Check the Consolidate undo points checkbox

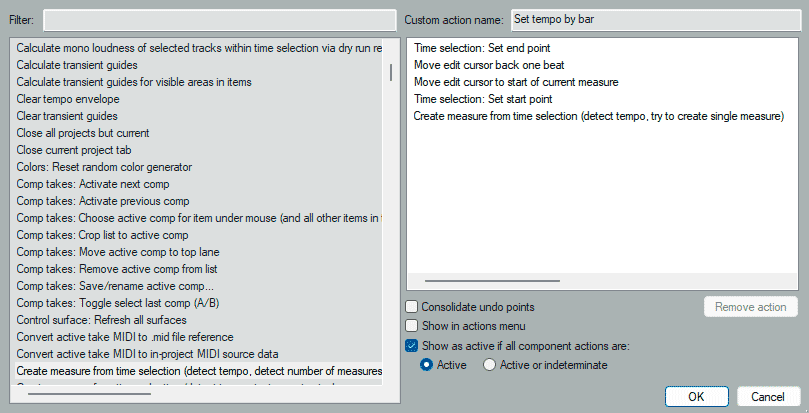pos(412,307)
